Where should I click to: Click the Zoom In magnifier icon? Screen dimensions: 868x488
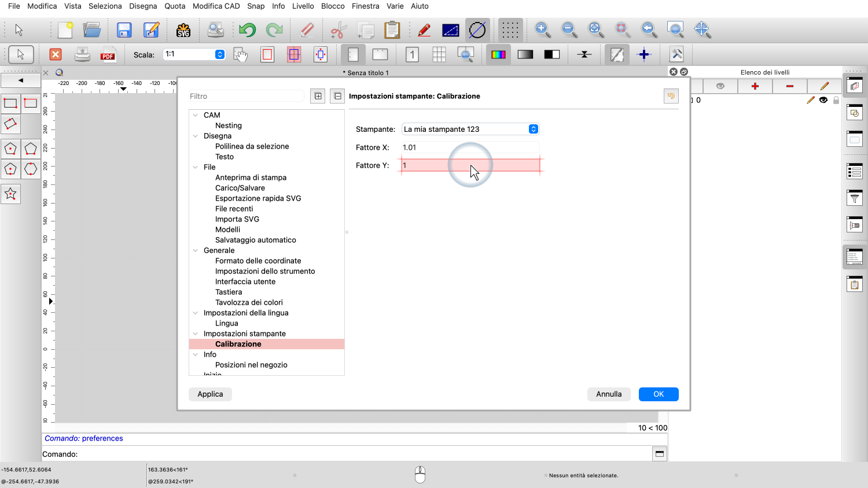point(542,29)
